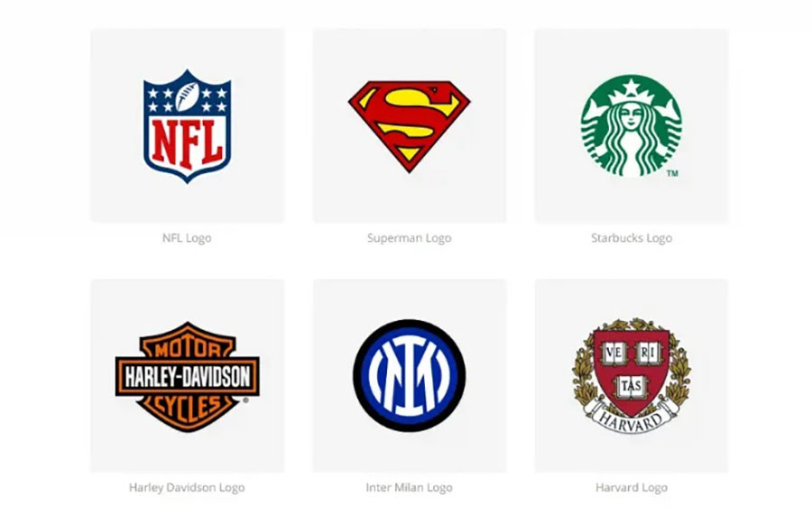The image size is (812, 523).
Task: Click the Harvard crimson crest logo
Action: pyautogui.click(x=632, y=376)
